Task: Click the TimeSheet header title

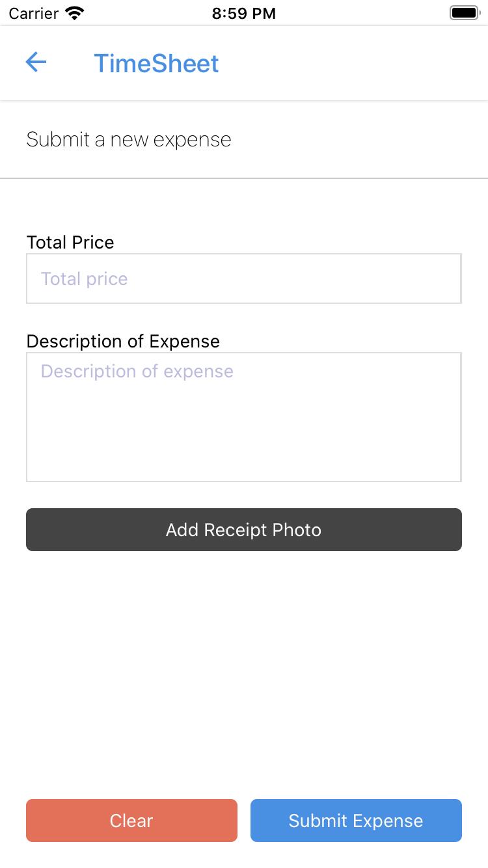Action: coord(156,64)
